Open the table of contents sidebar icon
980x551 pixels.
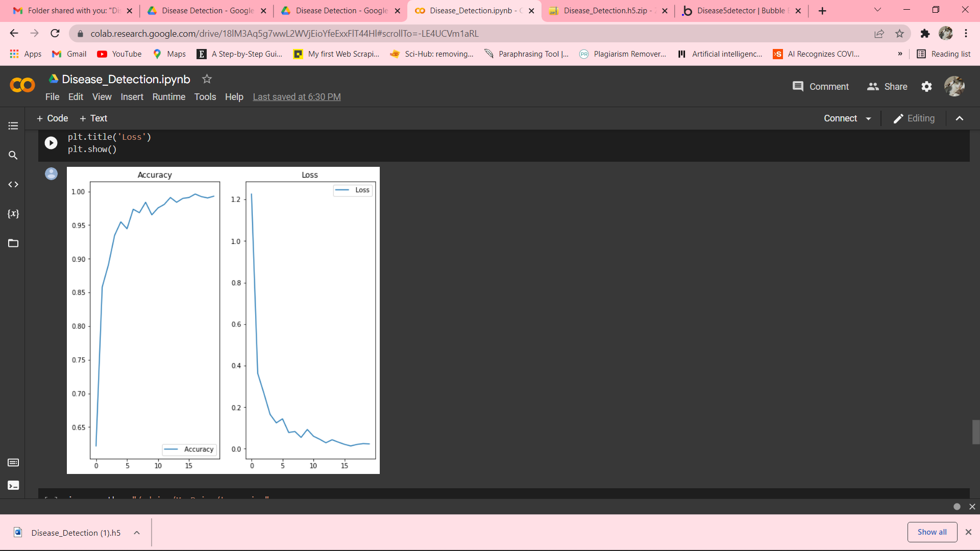(x=13, y=126)
